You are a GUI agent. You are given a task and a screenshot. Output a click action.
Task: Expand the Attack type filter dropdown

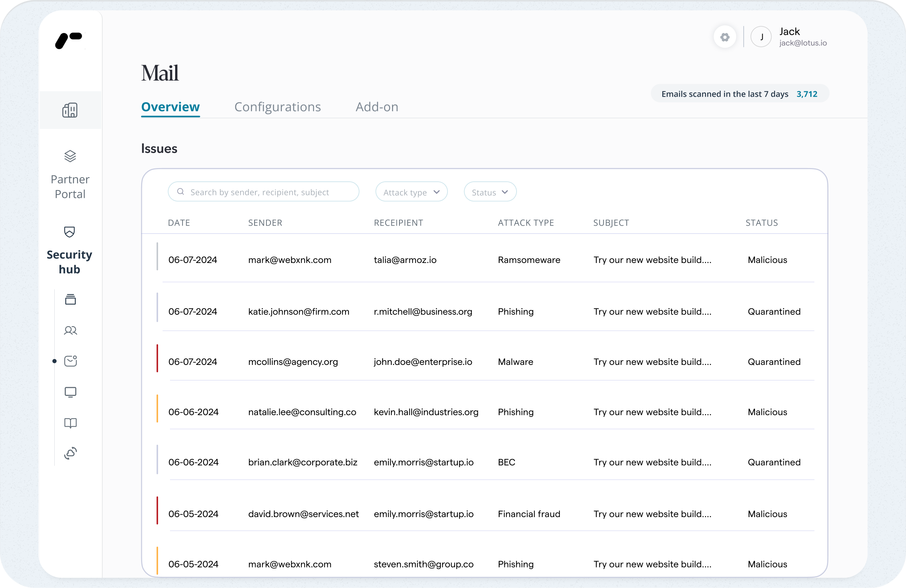point(411,192)
